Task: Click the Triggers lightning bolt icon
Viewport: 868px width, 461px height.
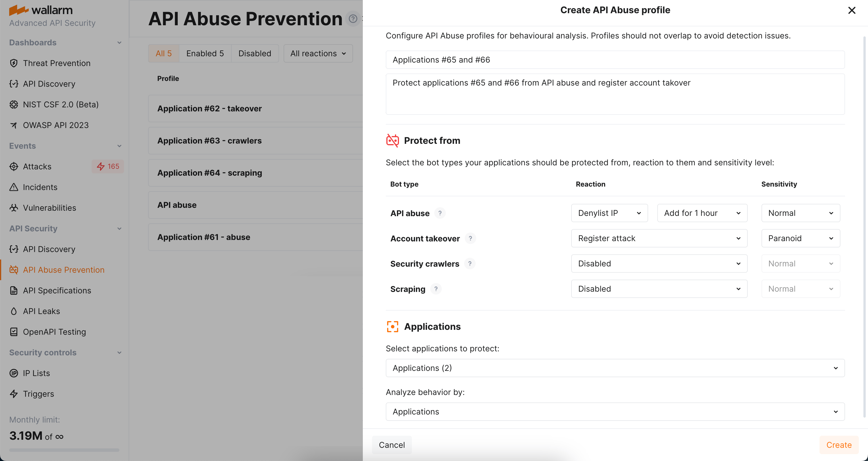Action: coord(13,394)
